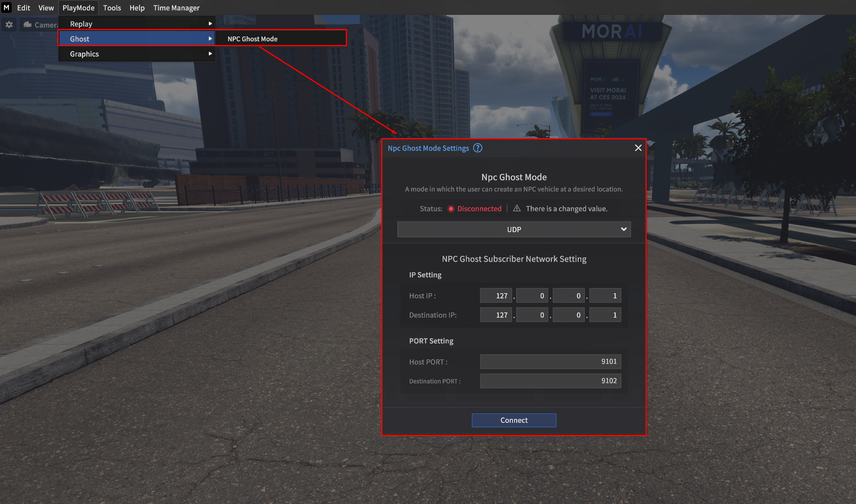Click the last octet of Destination IP

605,315
